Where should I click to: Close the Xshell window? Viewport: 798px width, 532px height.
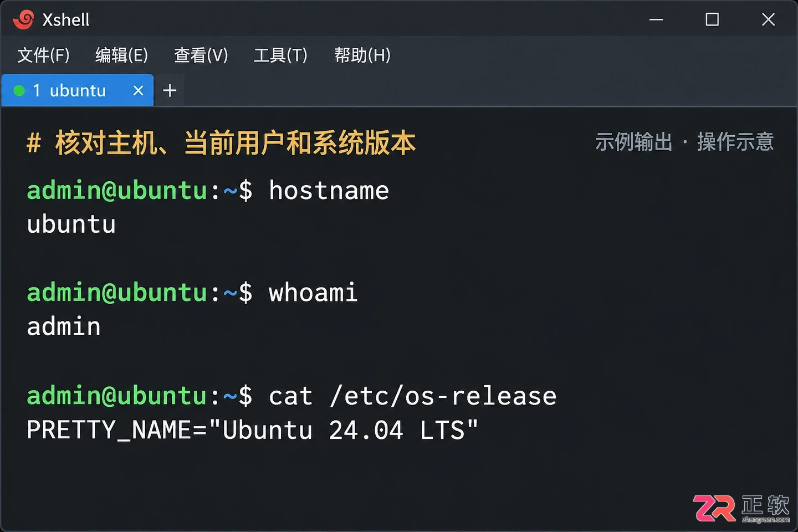pos(768,19)
